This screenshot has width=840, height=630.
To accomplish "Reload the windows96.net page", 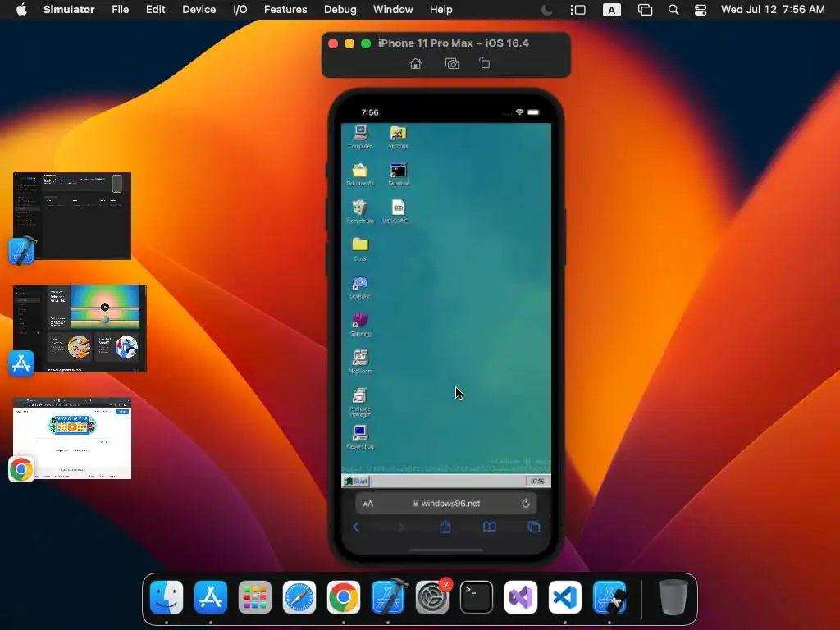I will click(x=526, y=504).
